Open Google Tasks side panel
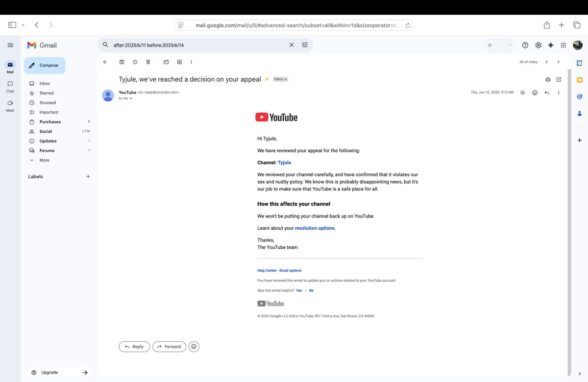This screenshot has height=382, width=588. (x=580, y=96)
